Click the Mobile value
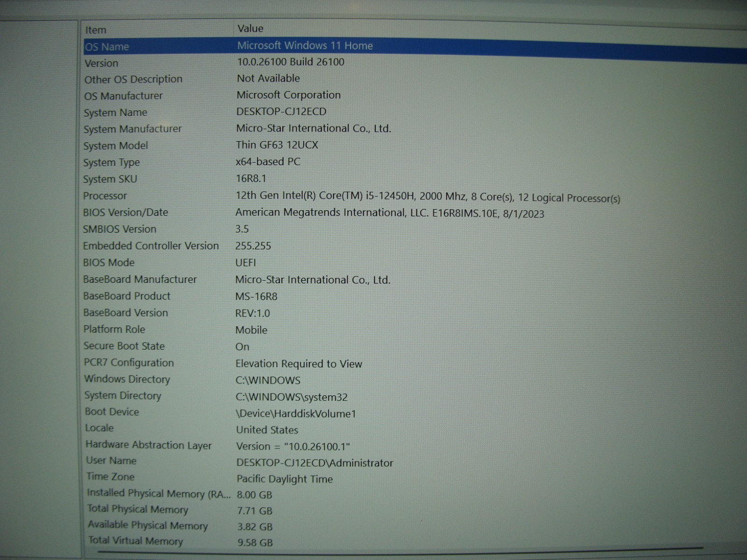 (x=251, y=330)
